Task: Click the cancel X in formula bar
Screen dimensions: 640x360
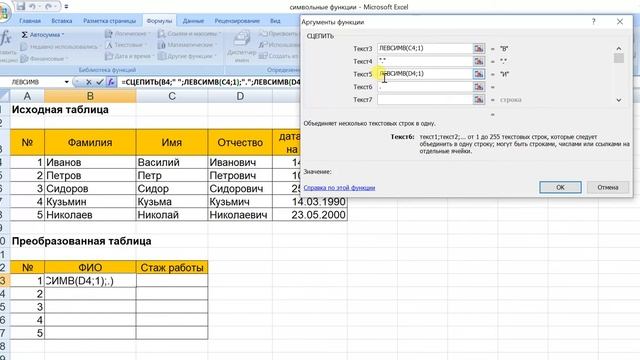Action: [x=89, y=82]
